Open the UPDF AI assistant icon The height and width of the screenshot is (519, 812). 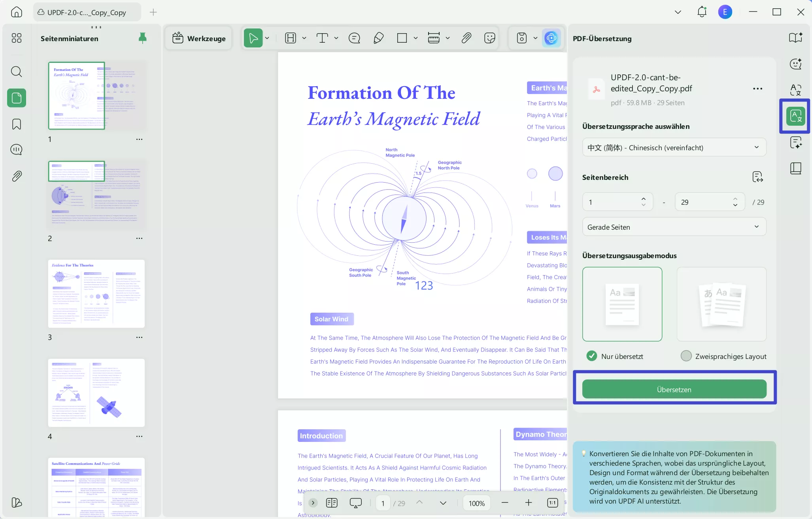pos(551,38)
